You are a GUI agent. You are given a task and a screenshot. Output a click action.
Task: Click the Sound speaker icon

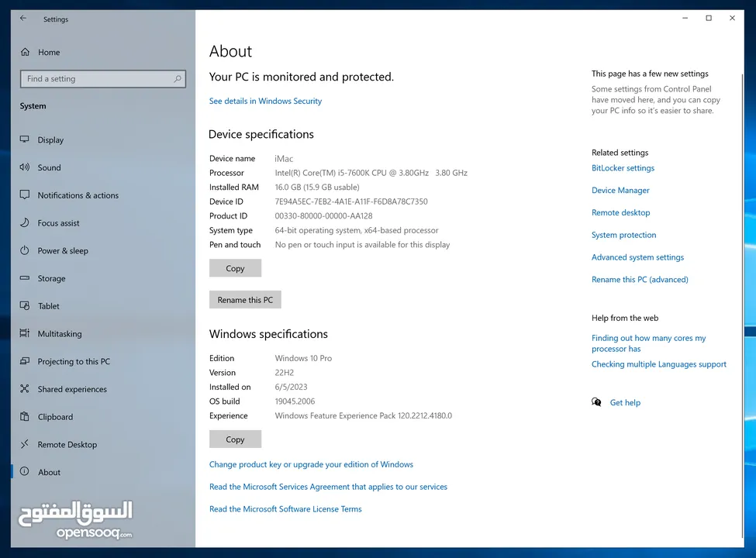(x=25, y=167)
